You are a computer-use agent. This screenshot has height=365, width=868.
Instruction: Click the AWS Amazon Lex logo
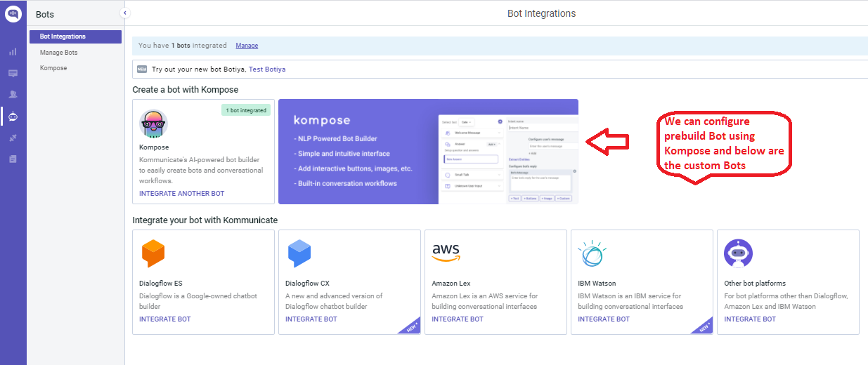pyautogui.click(x=446, y=253)
